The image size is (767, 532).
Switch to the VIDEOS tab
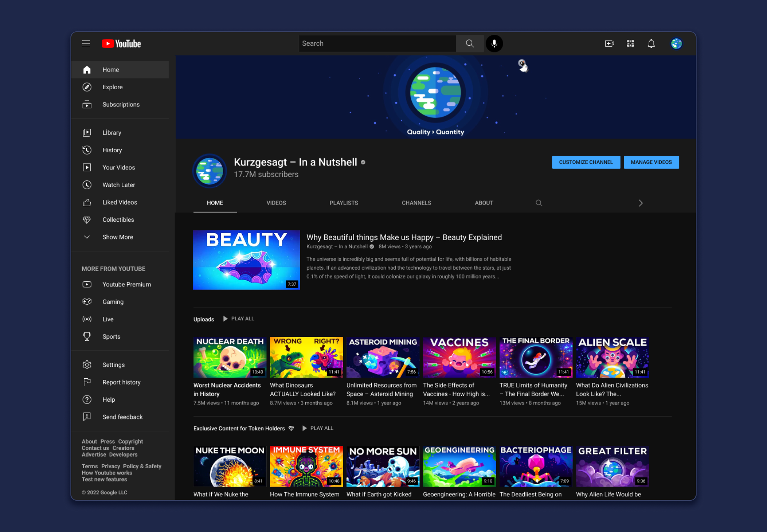tap(276, 203)
